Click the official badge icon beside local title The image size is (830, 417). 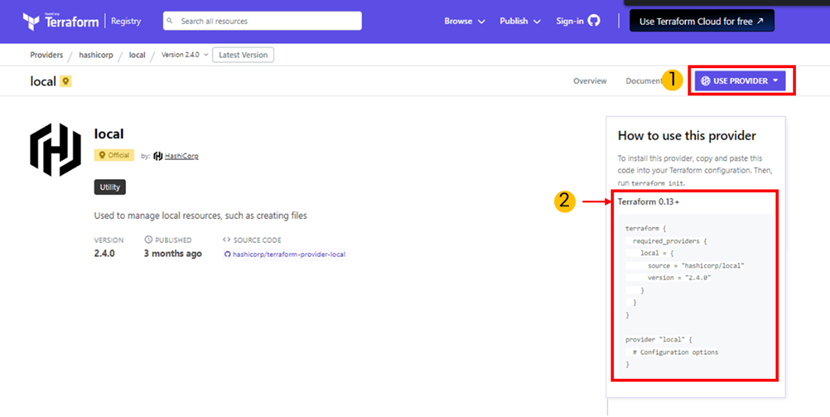(66, 81)
